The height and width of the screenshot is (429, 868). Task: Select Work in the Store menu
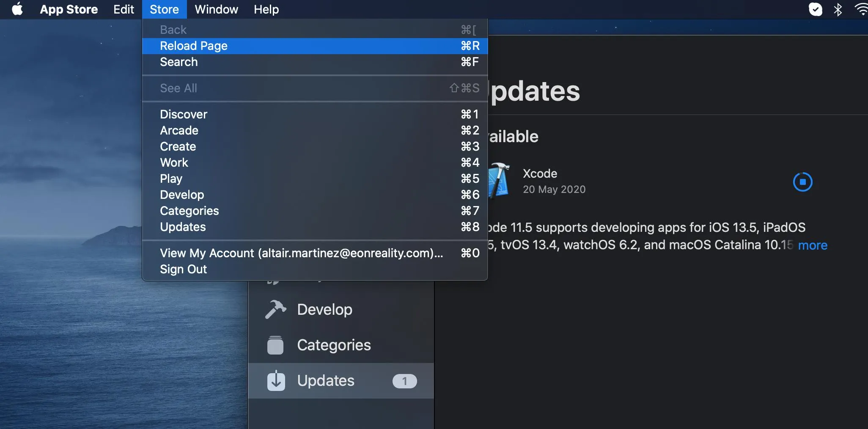point(315,162)
